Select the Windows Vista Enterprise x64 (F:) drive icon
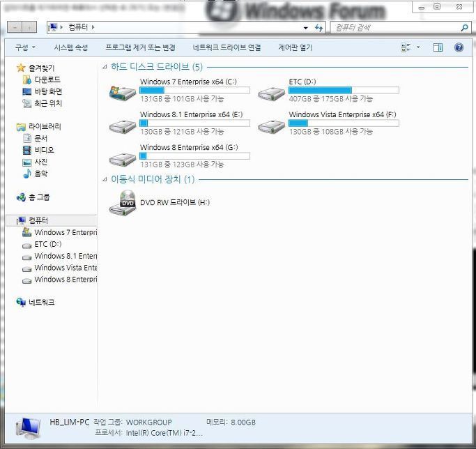This screenshot has width=476, height=449. pos(271,126)
